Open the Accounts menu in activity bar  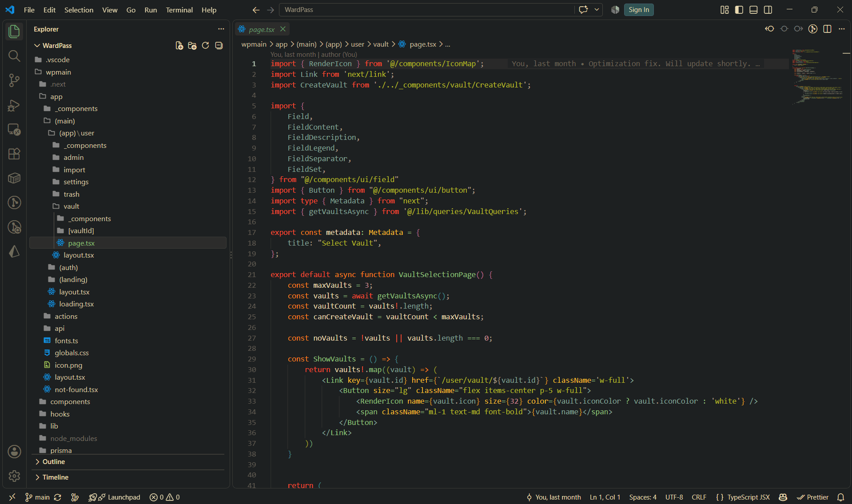[x=14, y=452]
